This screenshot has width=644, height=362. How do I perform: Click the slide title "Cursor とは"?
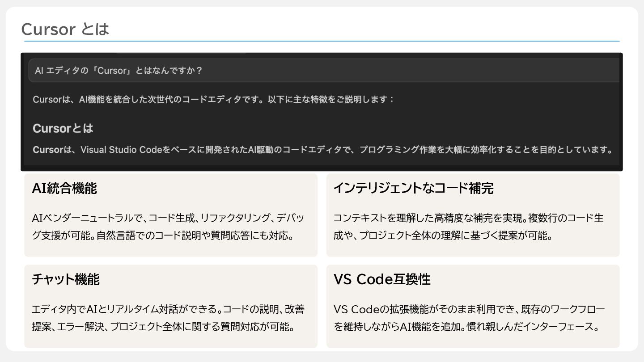click(x=65, y=29)
